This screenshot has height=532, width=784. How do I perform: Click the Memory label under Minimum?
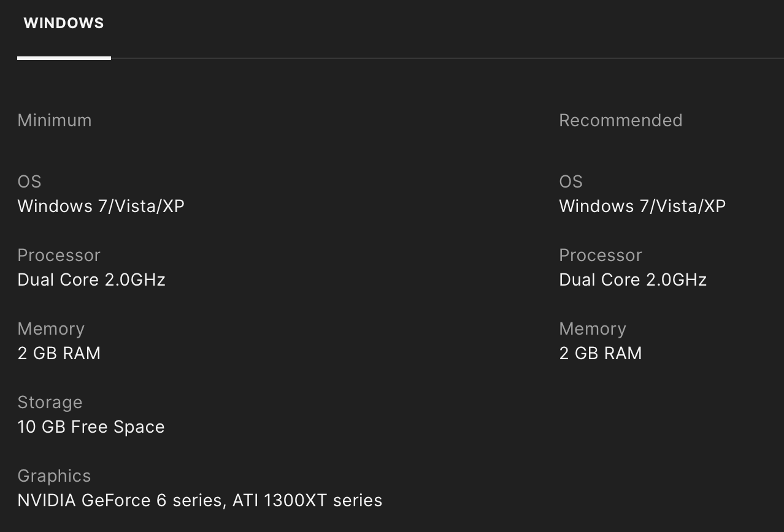pyautogui.click(x=51, y=329)
